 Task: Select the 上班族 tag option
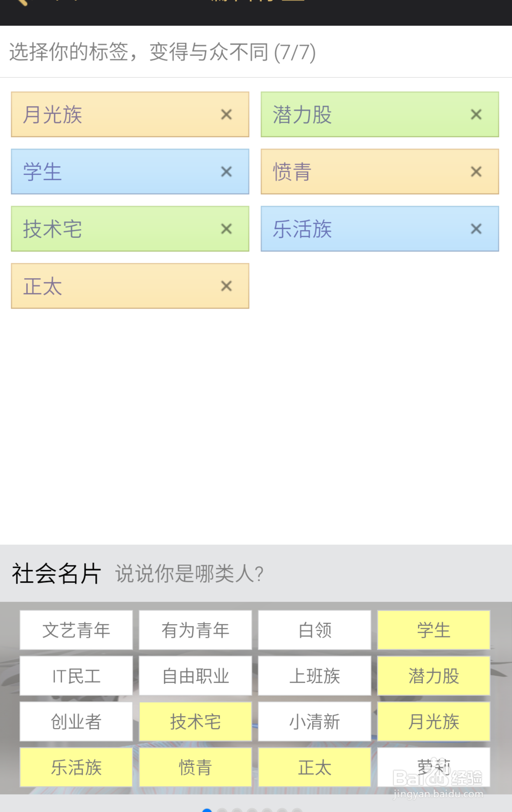coord(314,676)
